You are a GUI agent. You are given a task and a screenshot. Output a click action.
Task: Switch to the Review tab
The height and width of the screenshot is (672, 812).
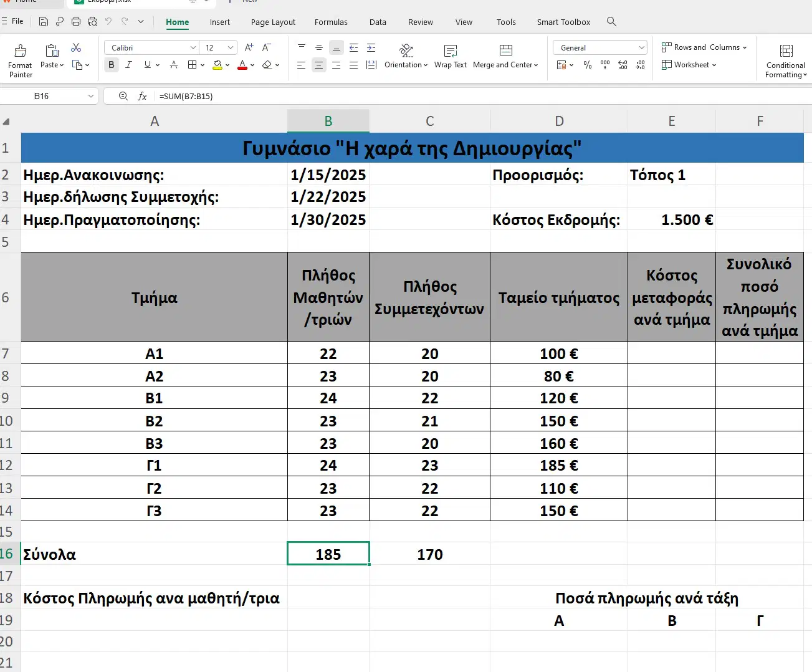point(421,22)
